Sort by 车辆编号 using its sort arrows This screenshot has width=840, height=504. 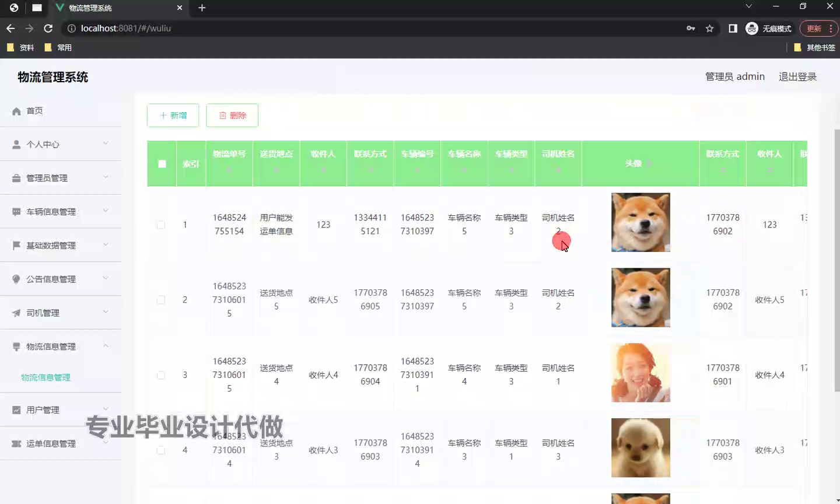(x=417, y=169)
